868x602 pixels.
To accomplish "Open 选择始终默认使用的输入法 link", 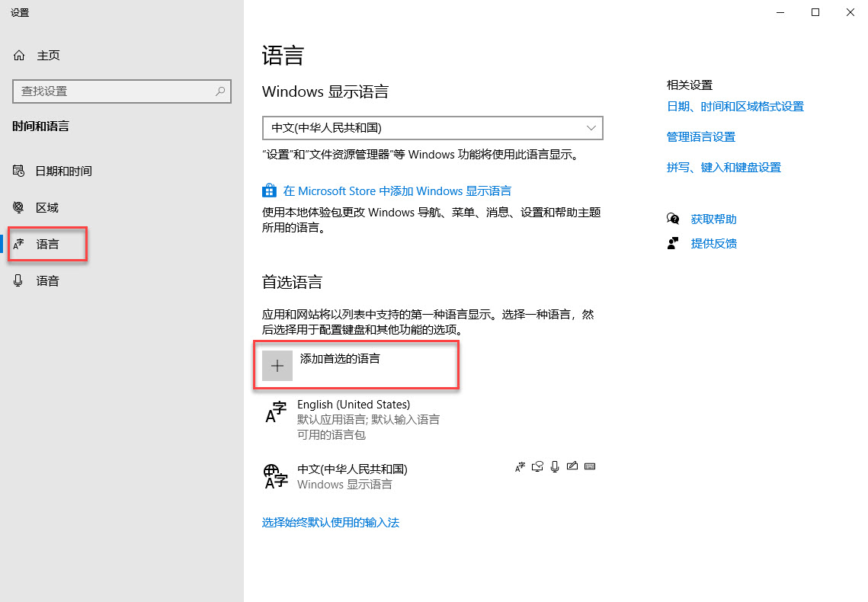I will [331, 522].
